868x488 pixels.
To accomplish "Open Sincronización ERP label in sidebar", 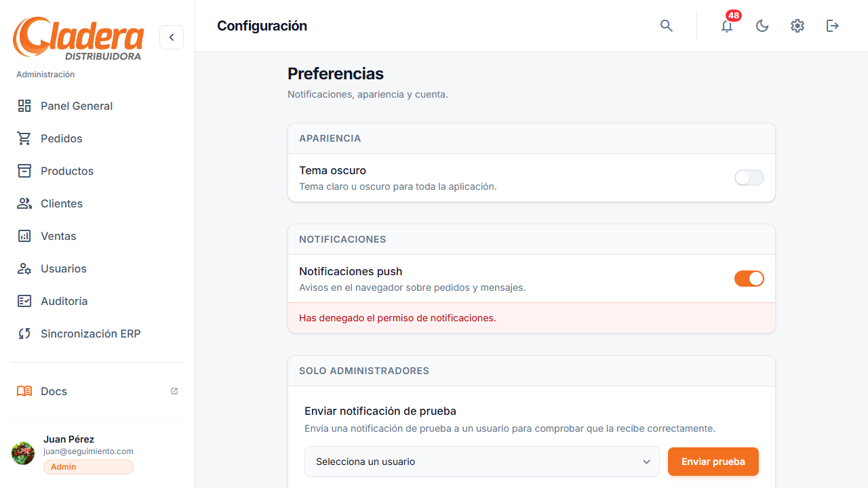I will [91, 333].
